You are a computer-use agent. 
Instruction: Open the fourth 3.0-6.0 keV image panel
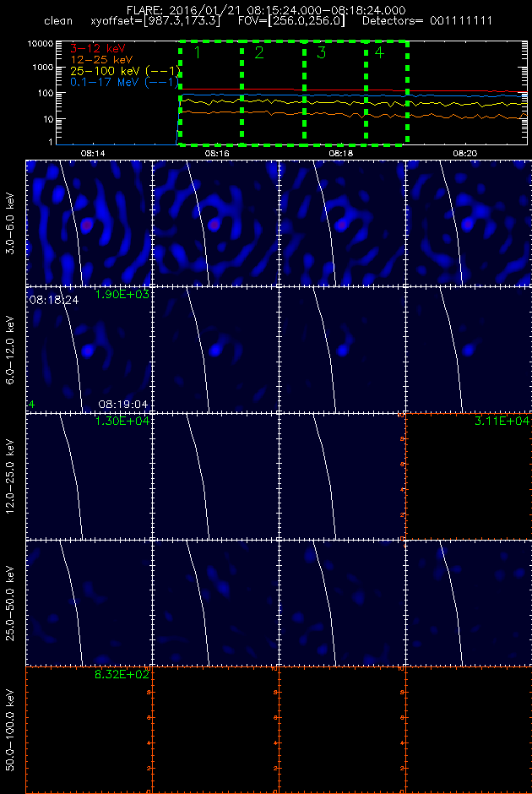(x=469, y=223)
